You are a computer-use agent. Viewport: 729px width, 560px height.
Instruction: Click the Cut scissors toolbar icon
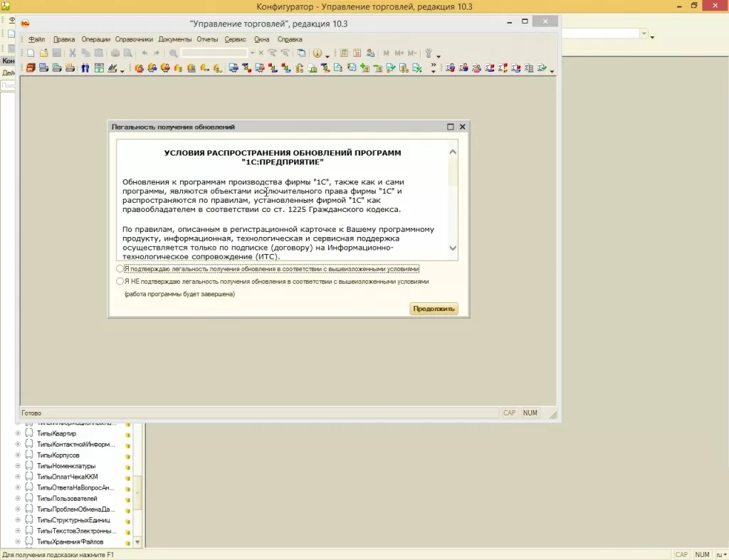(72, 53)
